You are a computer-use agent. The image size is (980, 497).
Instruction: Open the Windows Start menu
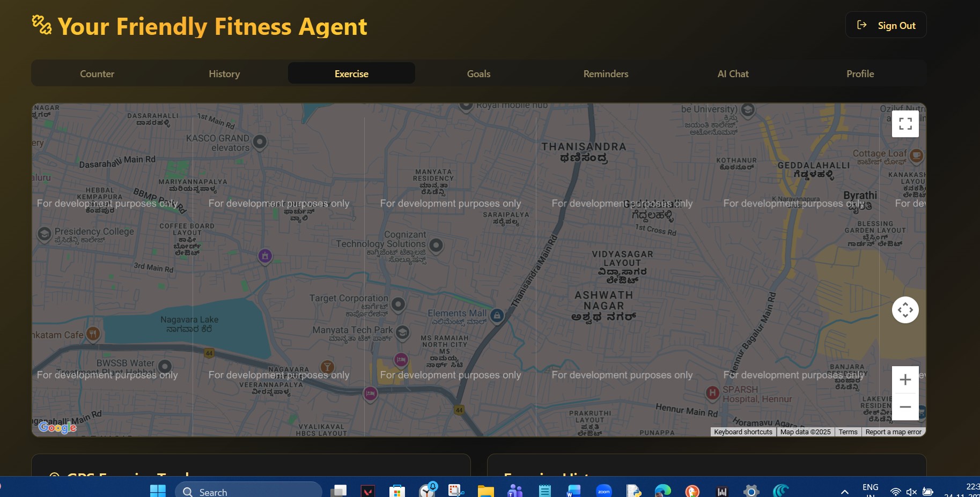pos(158,491)
